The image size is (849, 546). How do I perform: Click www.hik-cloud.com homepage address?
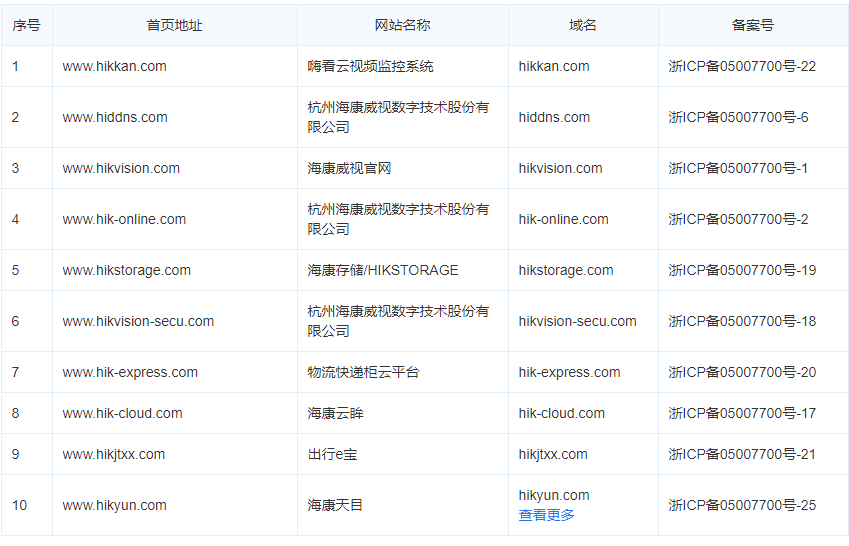pyautogui.click(x=122, y=413)
